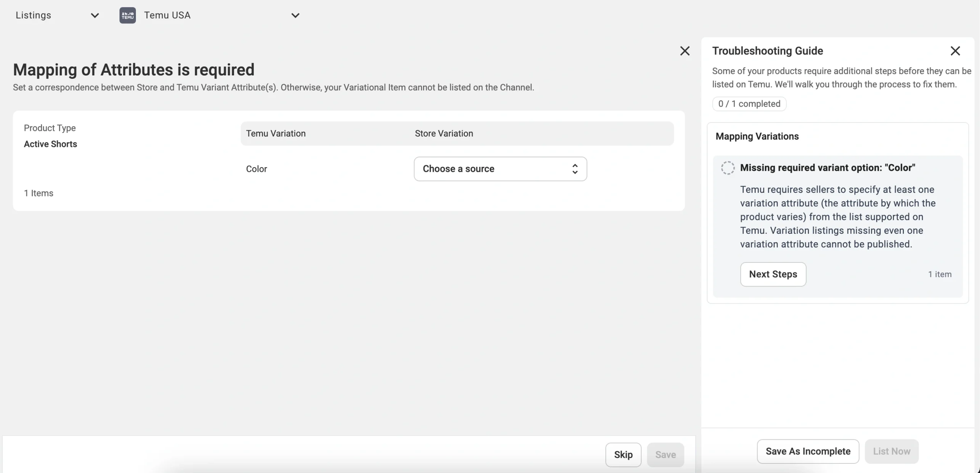
Task: Click the dashed circle status icon
Action: coord(727,168)
